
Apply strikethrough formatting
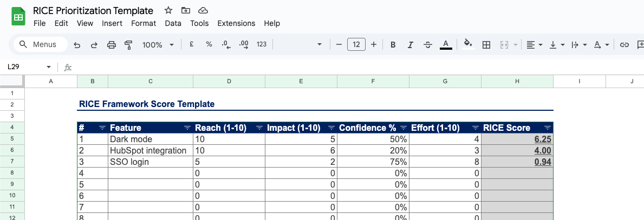pyautogui.click(x=427, y=45)
